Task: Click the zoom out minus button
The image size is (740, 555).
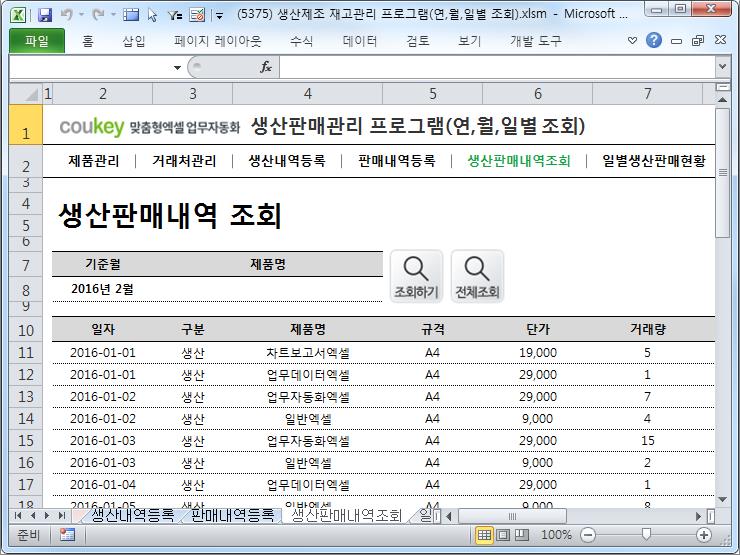Action: point(588,535)
